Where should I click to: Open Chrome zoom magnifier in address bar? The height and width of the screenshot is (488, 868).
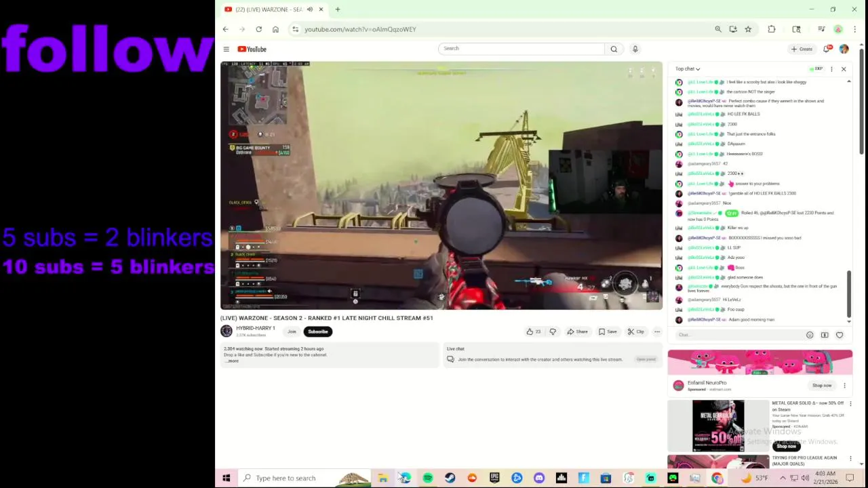(x=717, y=29)
